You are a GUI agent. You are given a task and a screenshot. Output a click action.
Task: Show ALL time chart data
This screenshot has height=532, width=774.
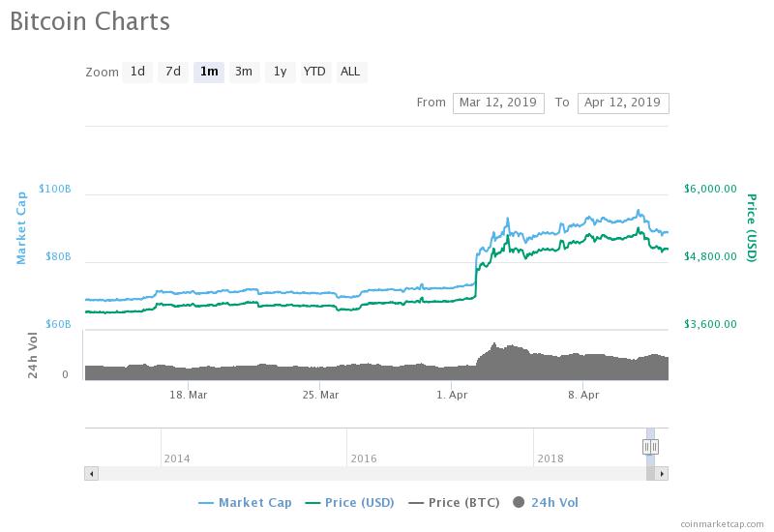click(350, 72)
